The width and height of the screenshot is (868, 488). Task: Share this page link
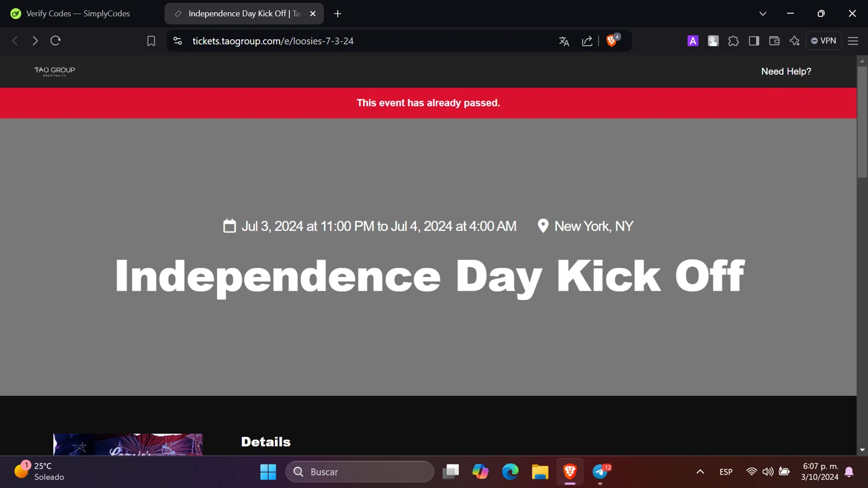click(587, 41)
